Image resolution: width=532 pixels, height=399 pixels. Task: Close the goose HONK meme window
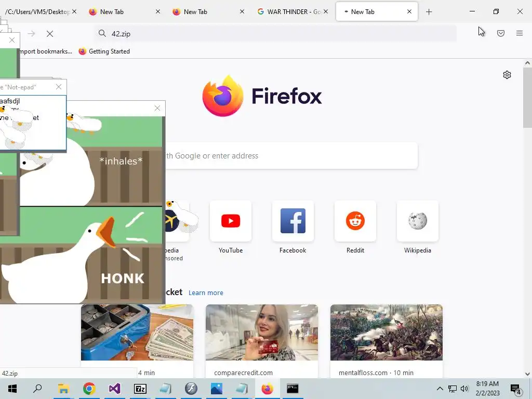pyautogui.click(x=157, y=108)
